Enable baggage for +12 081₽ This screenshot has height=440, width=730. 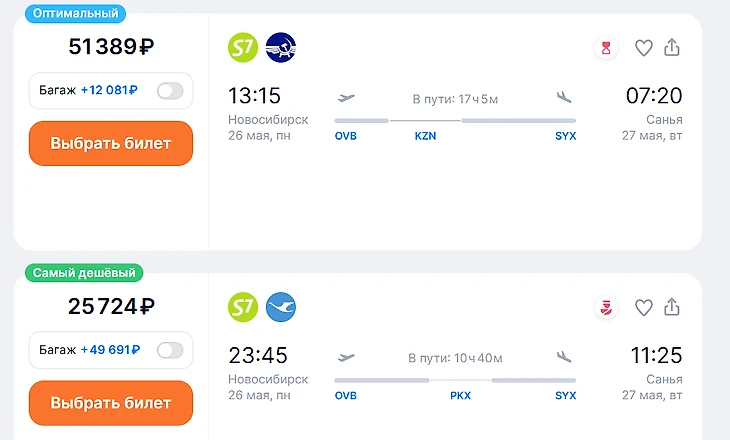(170, 91)
